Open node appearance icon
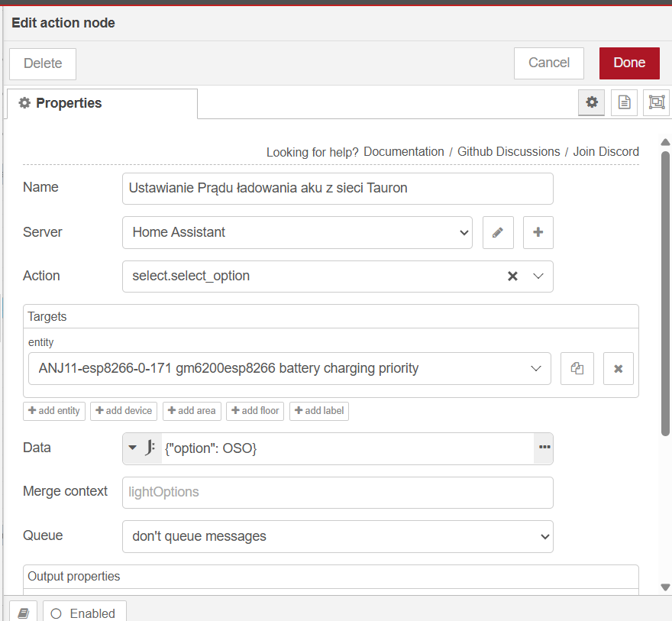Image resolution: width=672 pixels, height=621 pixels. click(x=656, y=102)
